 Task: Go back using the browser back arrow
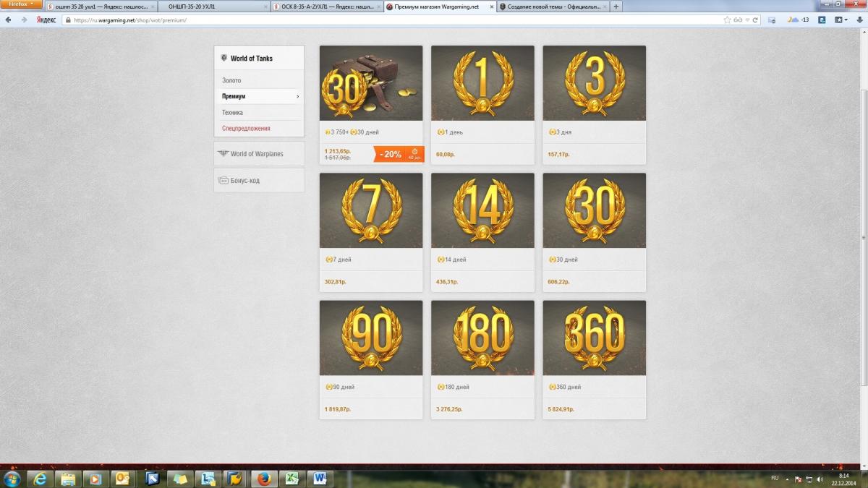[x=9, y=20]
